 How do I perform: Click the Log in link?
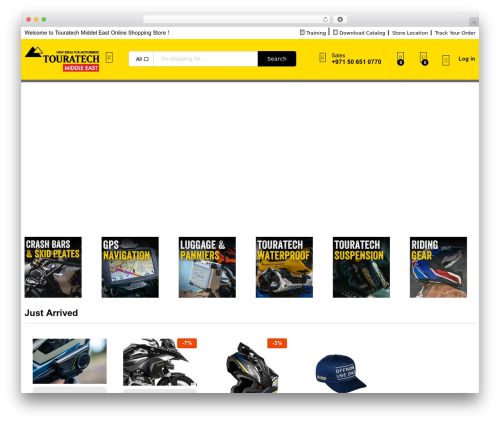pyautogui.click(x=467, y=59)
